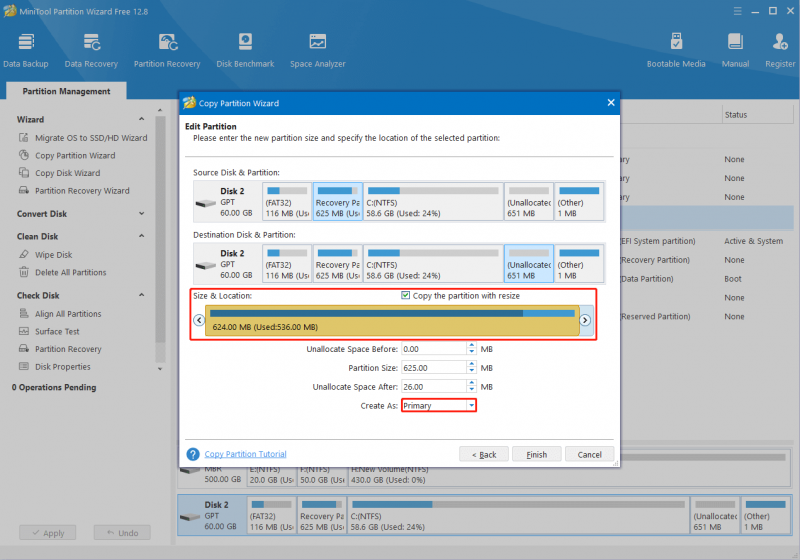800x560 pixels.
Task: Choose Migrate OS to SSD/HD Wizard
Action: pyautogui.click(x=91, y=138)
